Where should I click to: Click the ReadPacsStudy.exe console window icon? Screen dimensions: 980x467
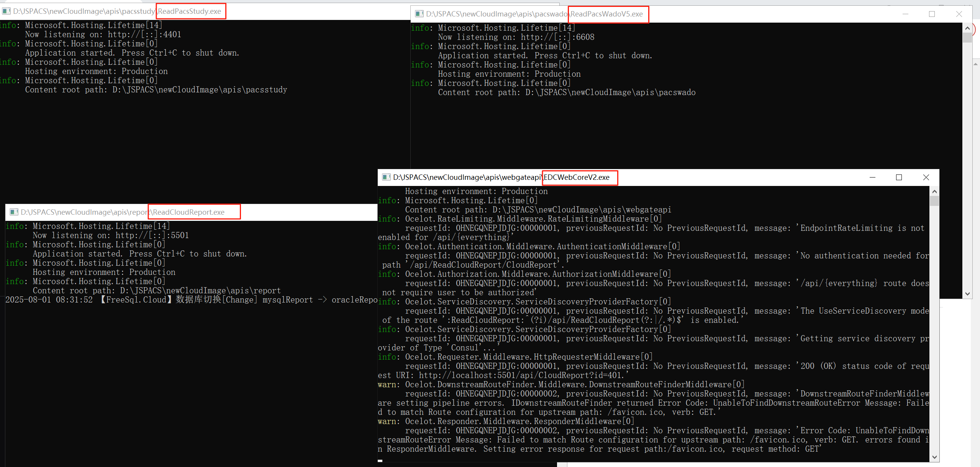point(6,11)
